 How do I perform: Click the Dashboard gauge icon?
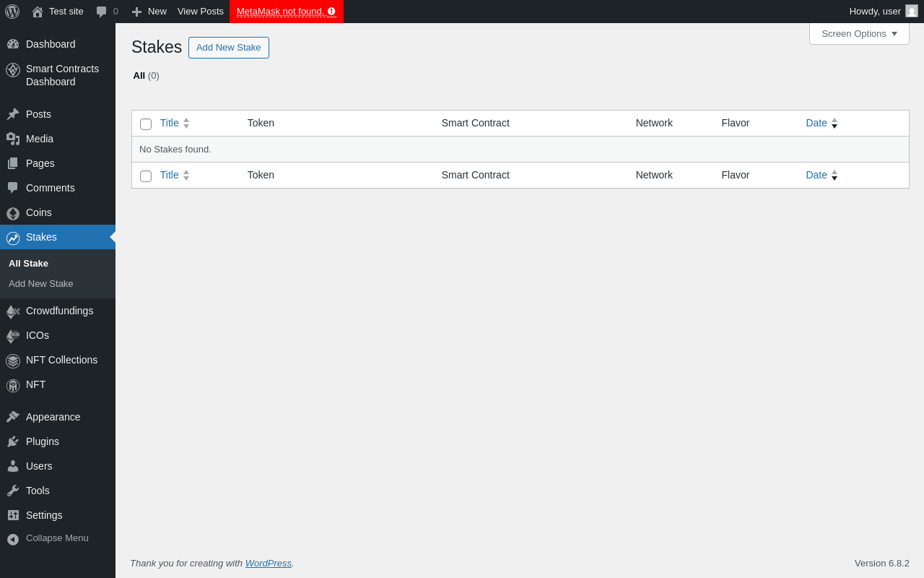13,44
